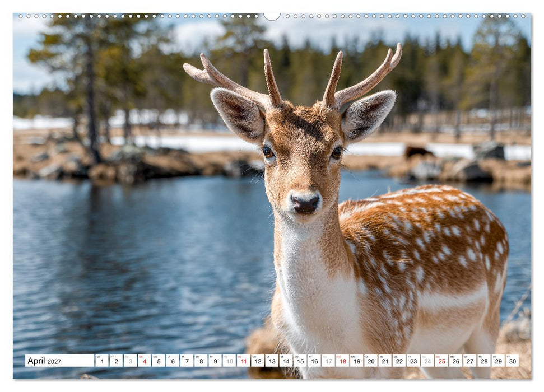Click date 19 in the date row
This screenshot has height=392, width=544.
357,361
